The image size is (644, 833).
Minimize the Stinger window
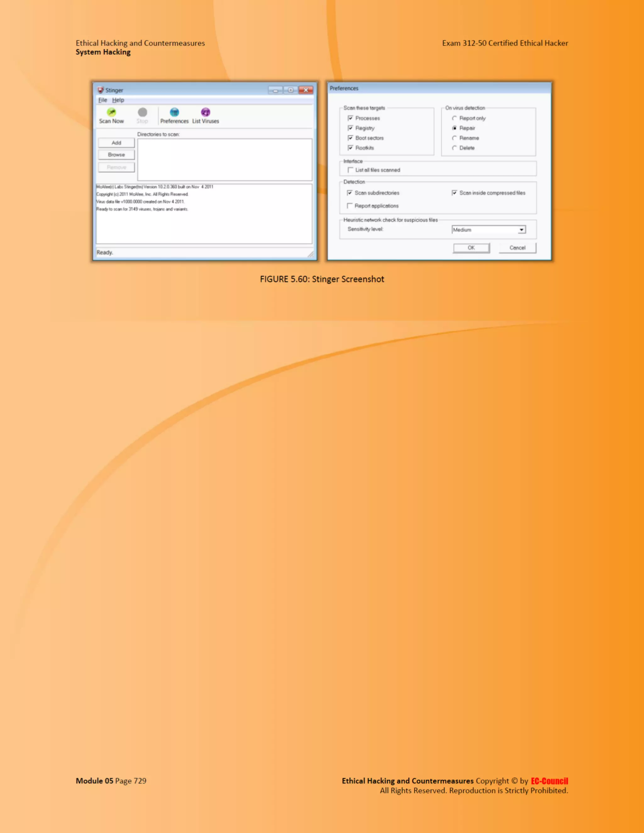pyautogui.click(x=275, y=90)
